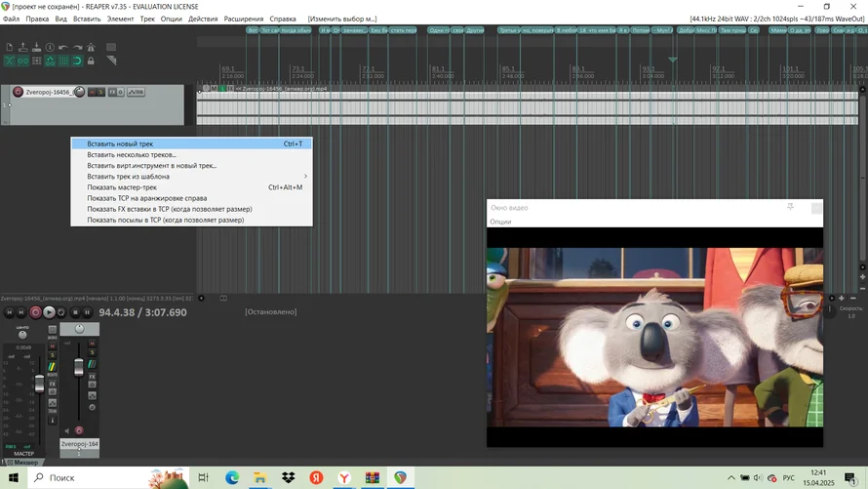The width and height of the screenshot is (868, 489).
Task: Toggle ripple editing grid icon
Action: pyautogui.click(x=36, y=61)
